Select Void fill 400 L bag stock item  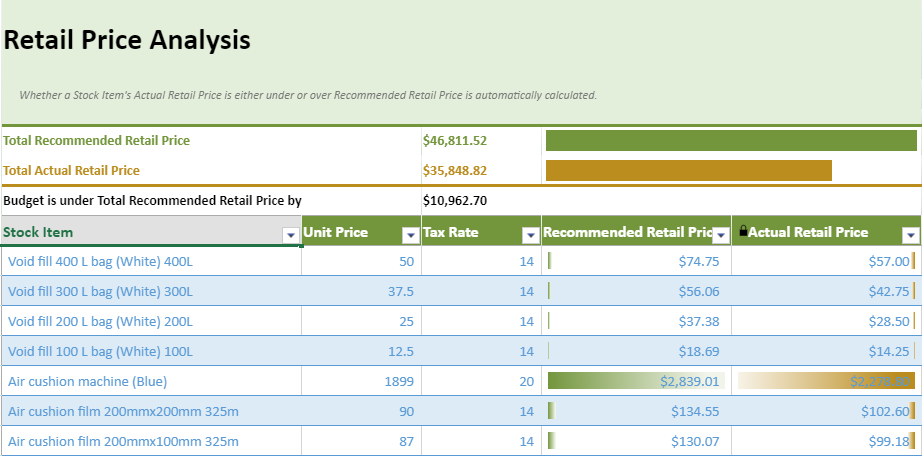coord(100,262)
